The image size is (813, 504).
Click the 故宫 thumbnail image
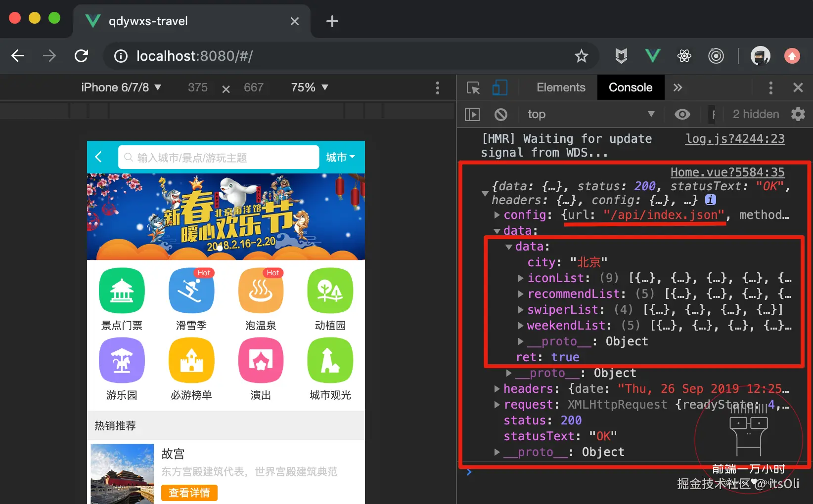click(x=122, y=474)
